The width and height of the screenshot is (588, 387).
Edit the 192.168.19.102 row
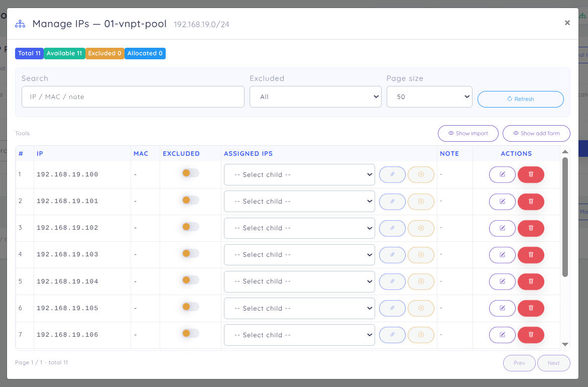pyautogui.click(x=502, y=228)
